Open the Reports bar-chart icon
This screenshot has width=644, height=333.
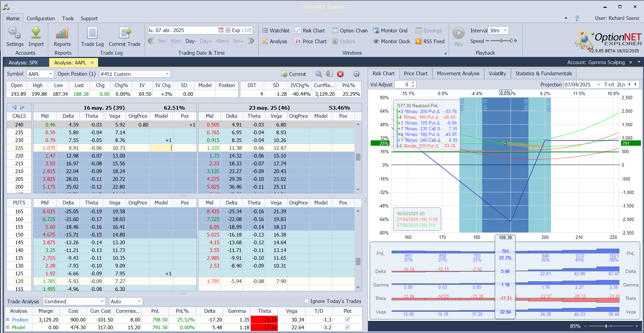(x=62, y=33)
